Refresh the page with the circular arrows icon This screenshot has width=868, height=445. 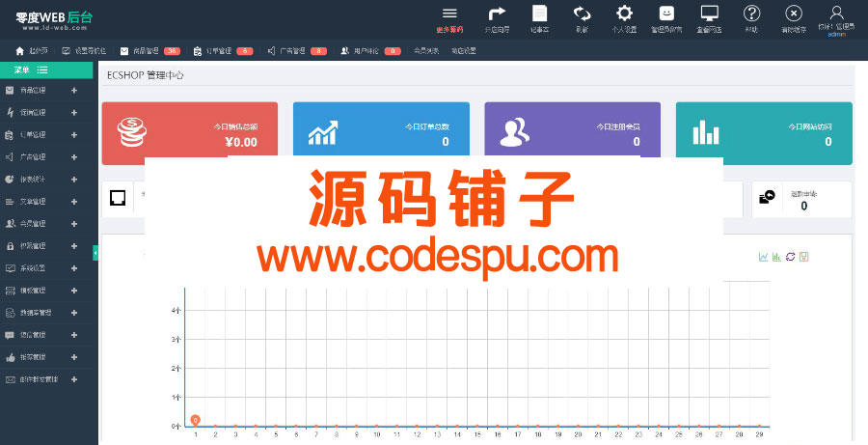tap(582, 14)
